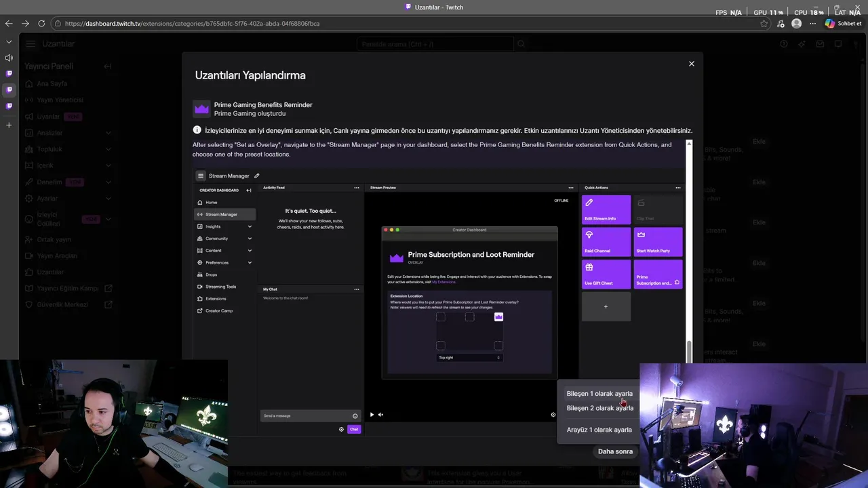Select the active middle Twitch tab
This screenshot has height=488, width=868.
click(9, 89)
